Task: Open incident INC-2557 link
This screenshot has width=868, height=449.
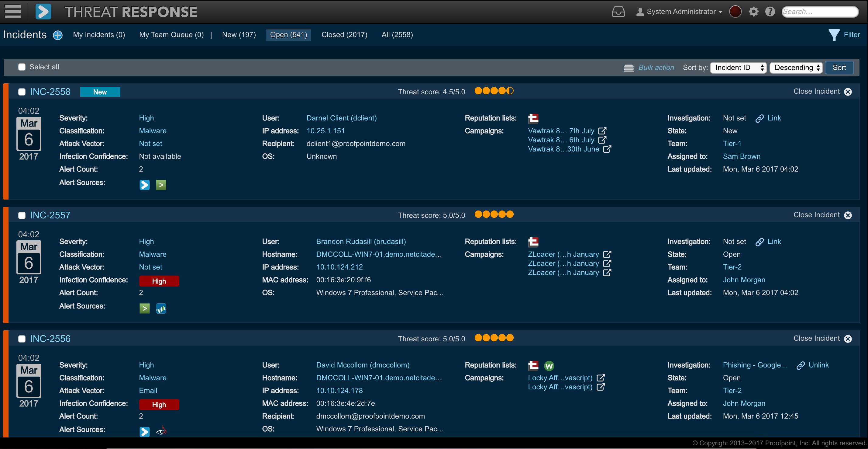Action: point(50,215)
